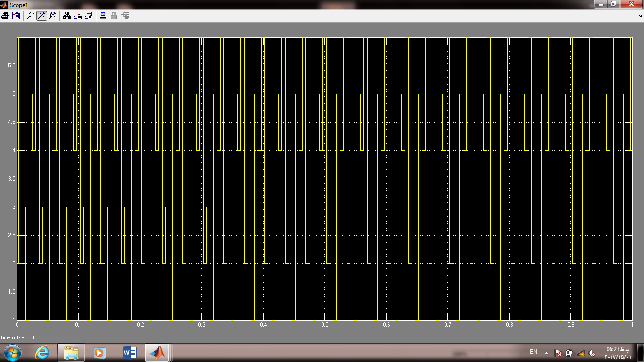Image resolution: width=644 pixels, height=362 pixels.
Task: Open the Windows Start menu
Action: (13, 352)
